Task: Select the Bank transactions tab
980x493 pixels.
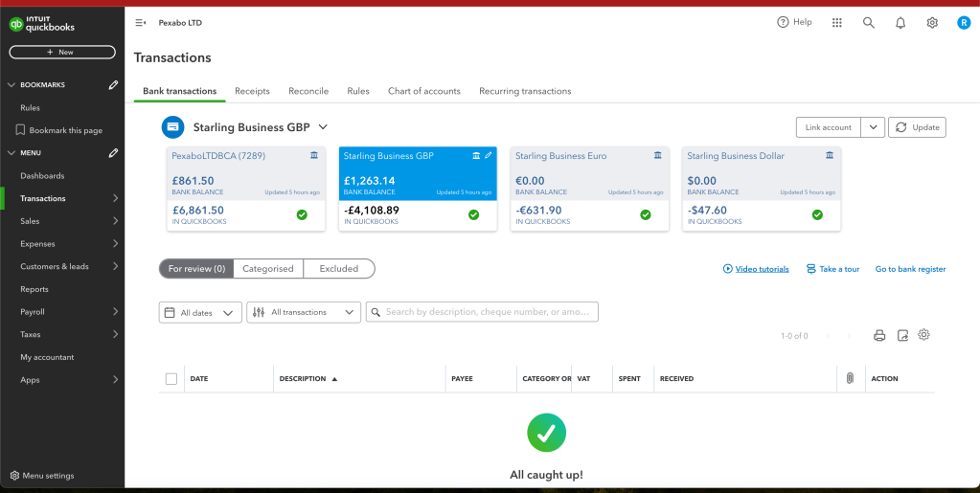Action: [180, 91]
